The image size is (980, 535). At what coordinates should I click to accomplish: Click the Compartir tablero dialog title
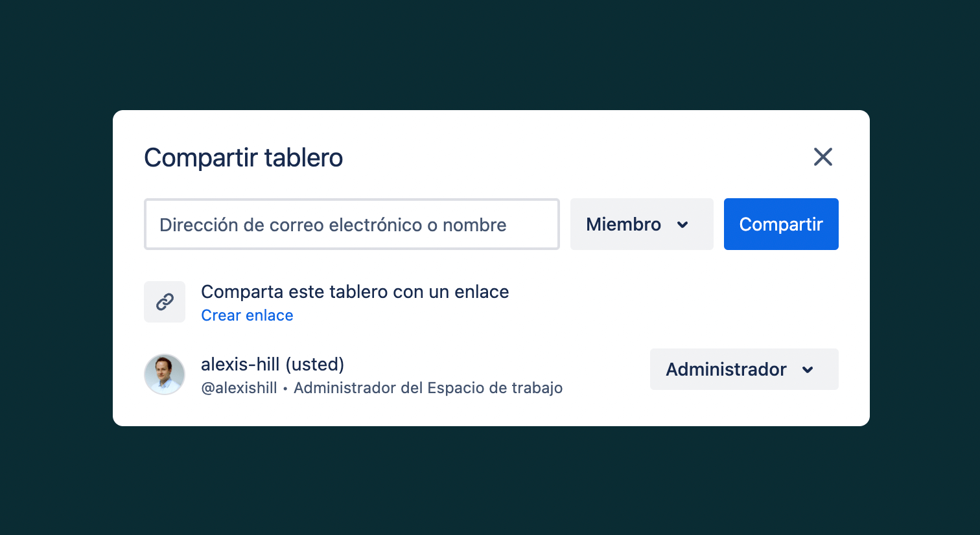(243, 157)
